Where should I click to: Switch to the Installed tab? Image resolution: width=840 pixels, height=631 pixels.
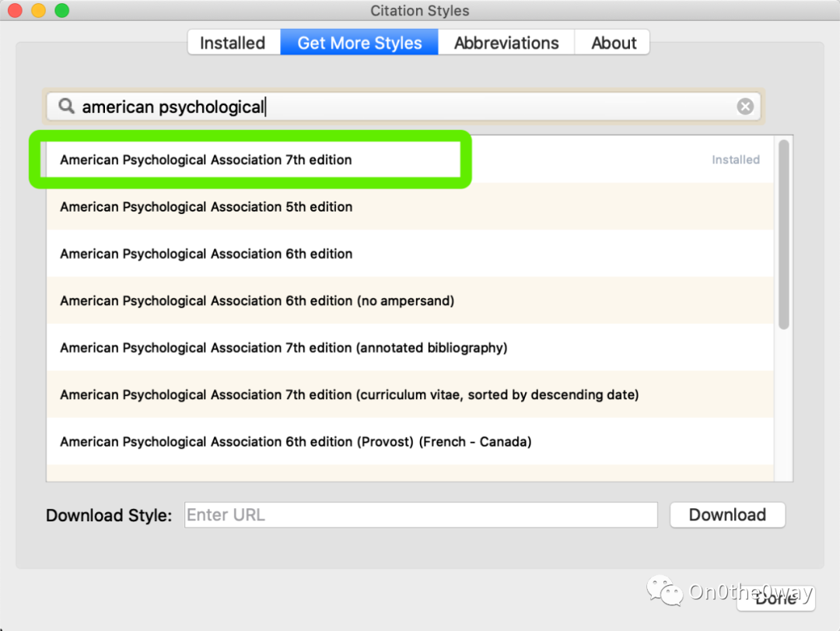(x=233, y=43)
